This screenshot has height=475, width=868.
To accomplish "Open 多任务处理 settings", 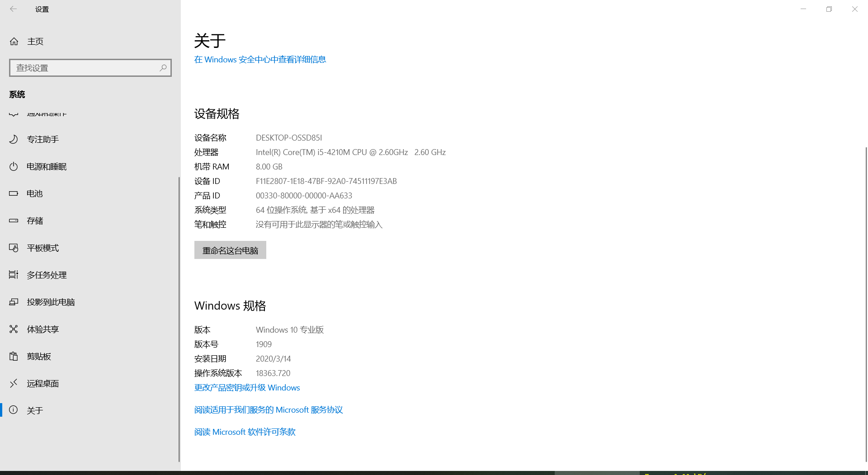I will pos(47,275).
